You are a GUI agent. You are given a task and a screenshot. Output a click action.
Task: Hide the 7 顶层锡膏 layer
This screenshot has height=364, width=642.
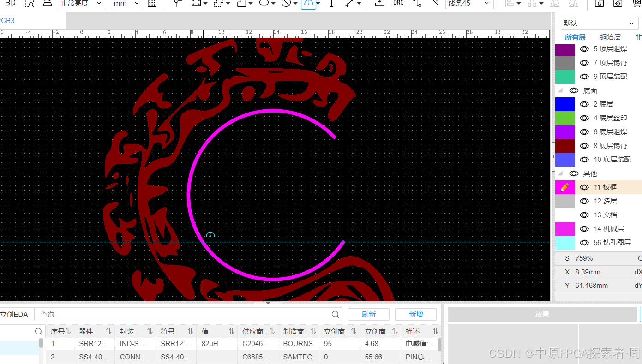point(584,63)
